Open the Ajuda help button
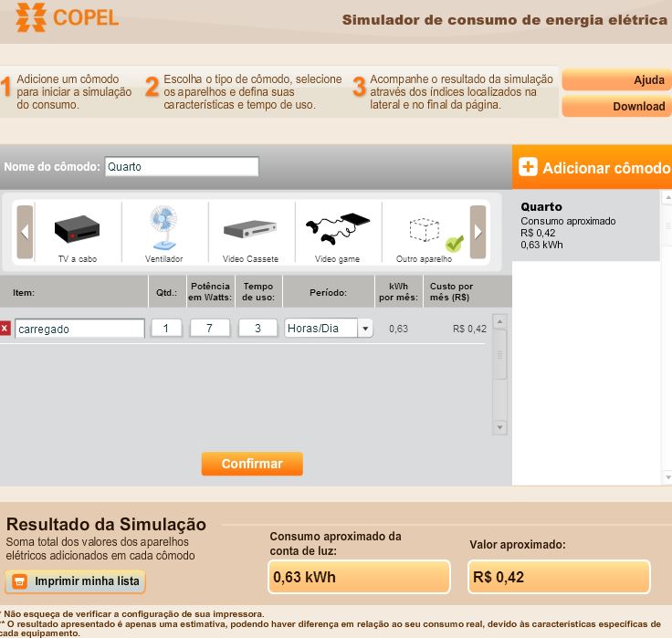The height and width of the screenshot is (638, 672). [616, 79]
